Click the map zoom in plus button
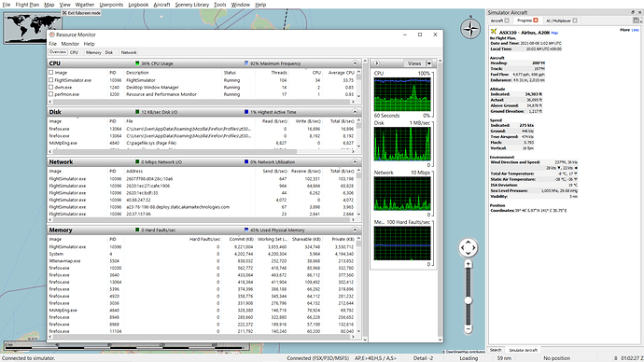 point(469,264)
